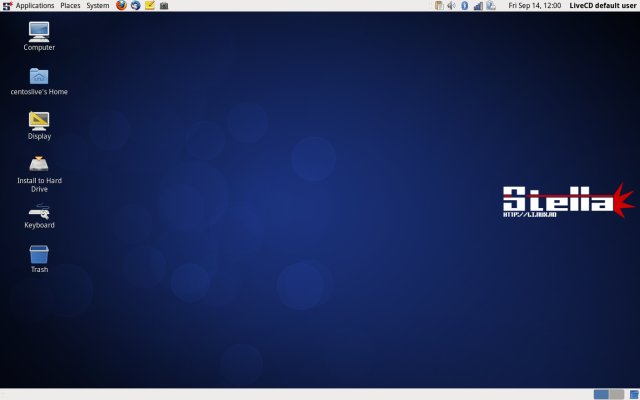Open the System menu
The width and height of the screenshot is (640, 400).
pos(98,5)
